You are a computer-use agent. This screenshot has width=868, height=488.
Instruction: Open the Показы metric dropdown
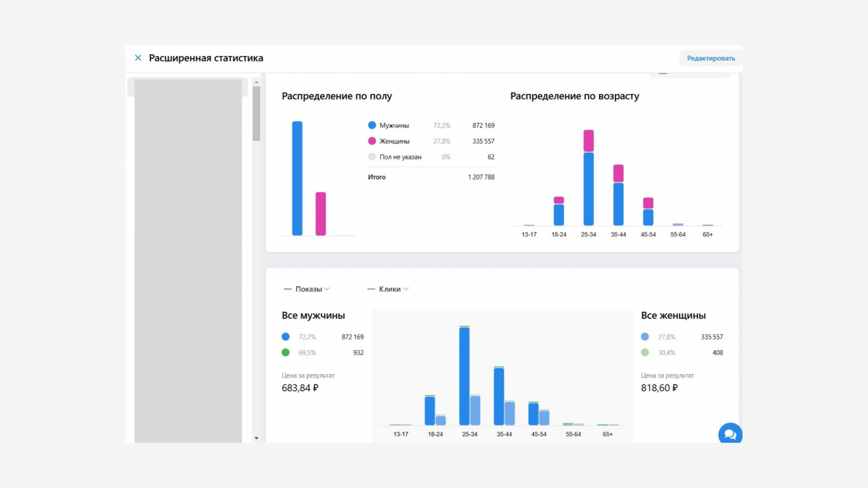pos(307,289)
